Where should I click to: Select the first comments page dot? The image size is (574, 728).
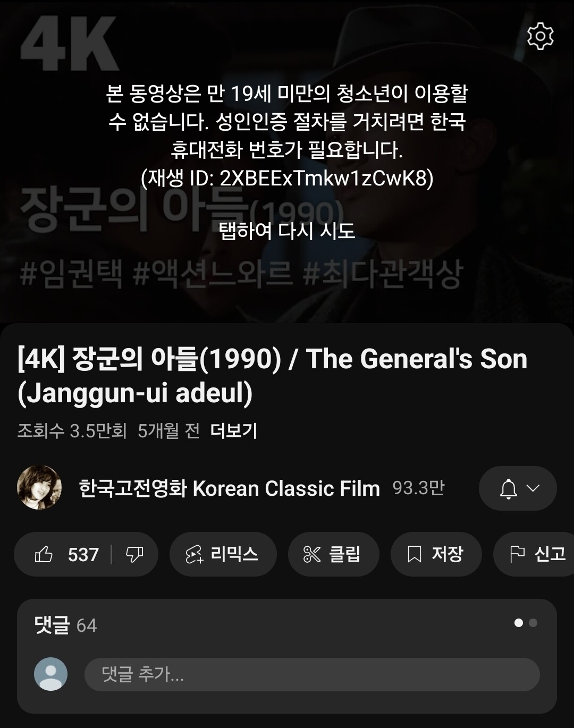pos(519,623)
